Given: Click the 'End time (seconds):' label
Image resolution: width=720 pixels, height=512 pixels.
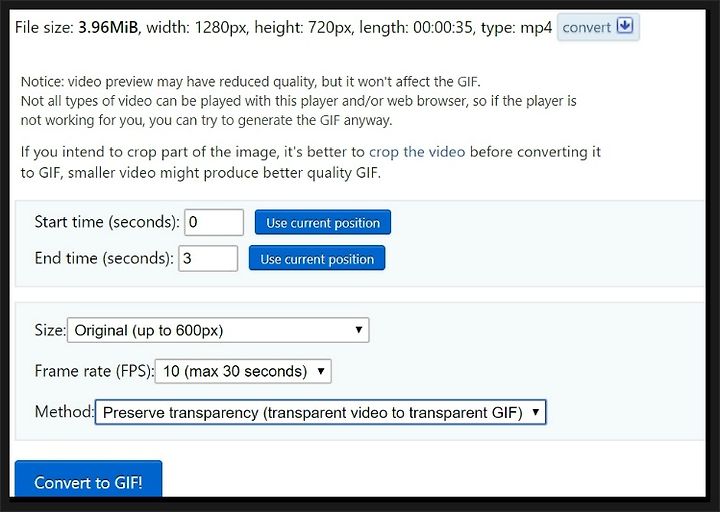Looking at the screenshot, I should (104, 258).
